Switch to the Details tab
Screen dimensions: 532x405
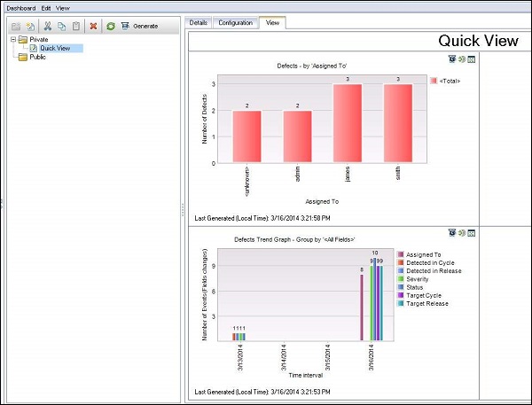pos(199,22)
